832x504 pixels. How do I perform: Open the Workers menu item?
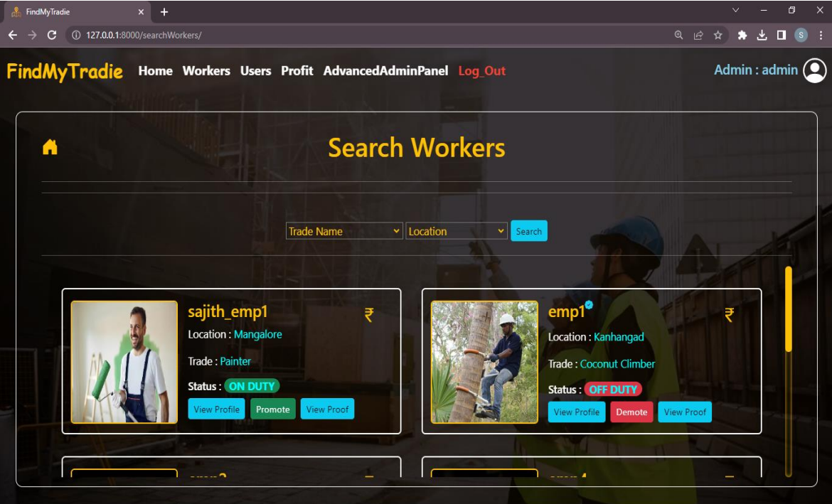coord(206,71)
